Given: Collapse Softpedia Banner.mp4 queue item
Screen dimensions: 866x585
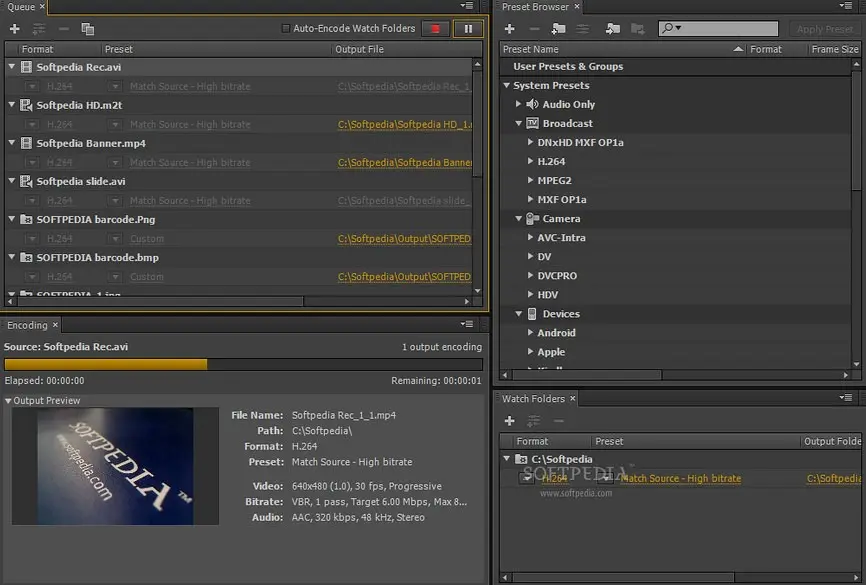Looking at the screenshot, I should 12,143.
